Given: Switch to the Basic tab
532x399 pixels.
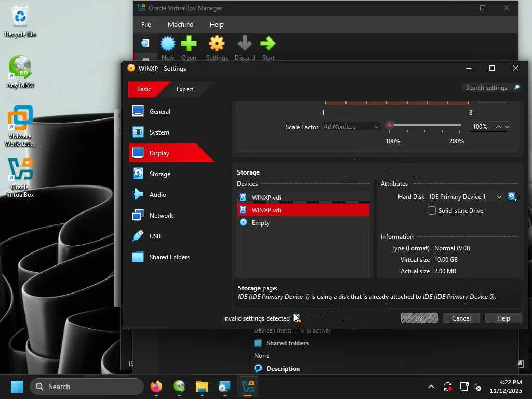Looking at the screenshot, I should pos(144,89).
